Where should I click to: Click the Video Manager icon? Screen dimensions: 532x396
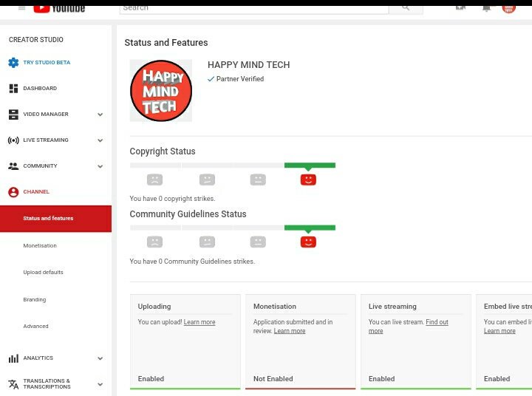pos(13,115)
